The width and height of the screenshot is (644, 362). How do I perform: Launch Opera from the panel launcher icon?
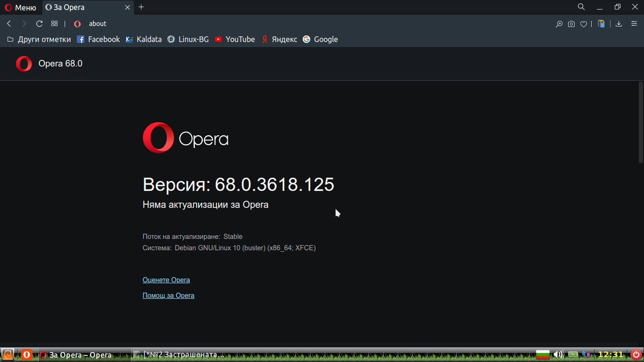coord(26,354)
